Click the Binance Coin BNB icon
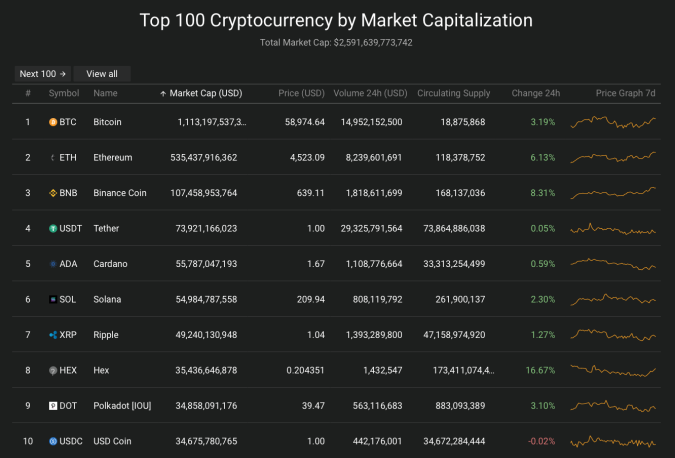This screenshot has width=675, height=458. coord(53,193)
